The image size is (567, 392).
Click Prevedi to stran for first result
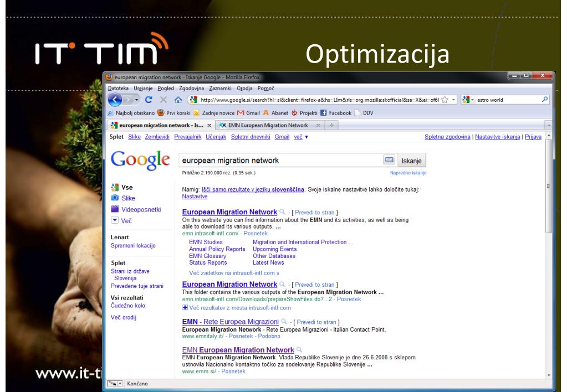click(315, 213)
